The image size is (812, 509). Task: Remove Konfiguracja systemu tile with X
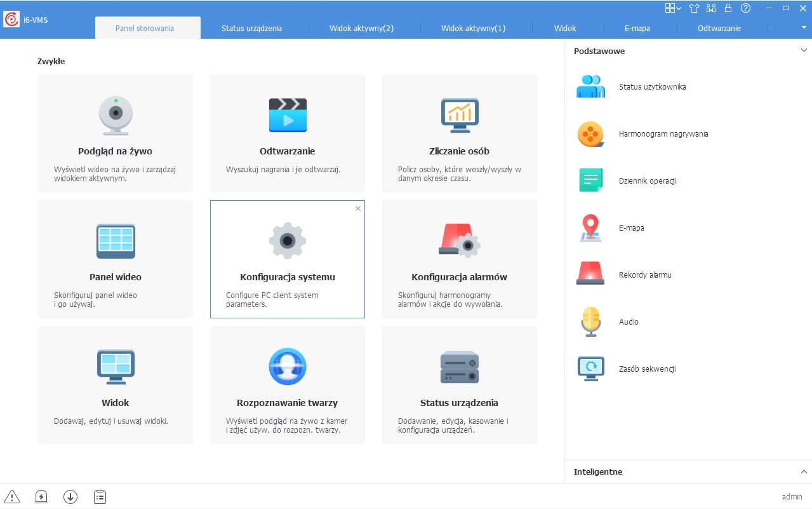(358, 208)
